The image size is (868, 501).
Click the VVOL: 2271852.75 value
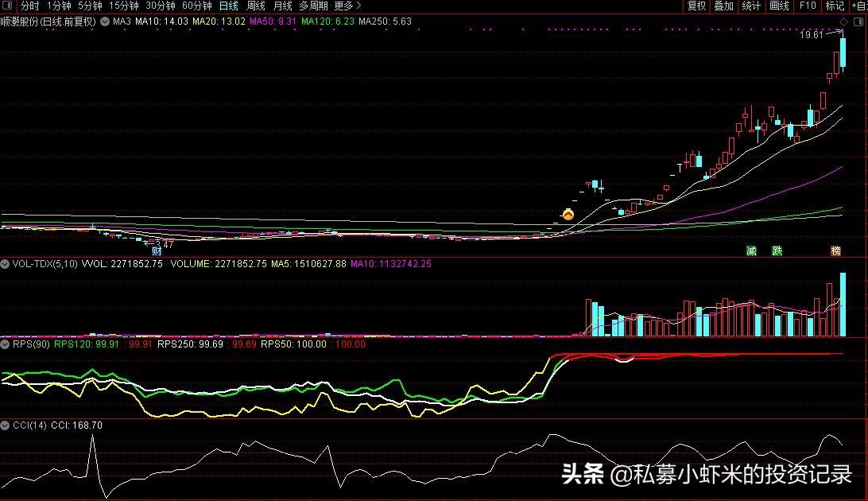(x=122, y=264)
